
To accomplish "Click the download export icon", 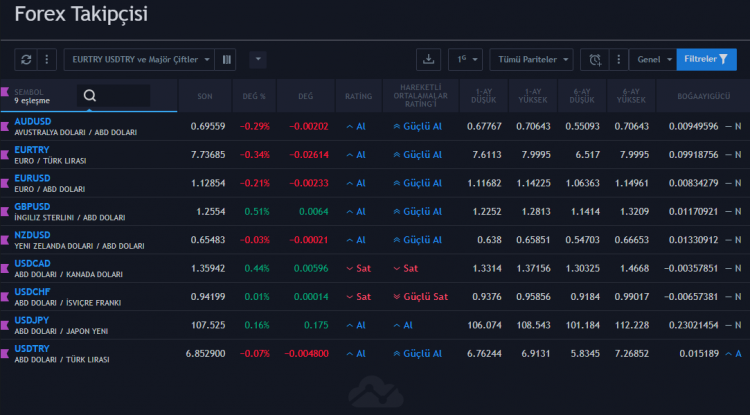I will coord(429,60).
